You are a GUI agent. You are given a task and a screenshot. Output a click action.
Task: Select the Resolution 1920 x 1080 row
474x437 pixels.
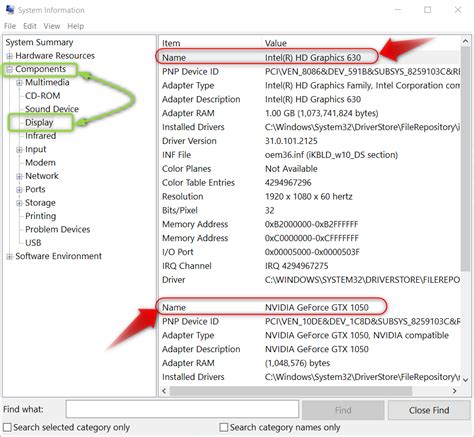tap(310, 197)
